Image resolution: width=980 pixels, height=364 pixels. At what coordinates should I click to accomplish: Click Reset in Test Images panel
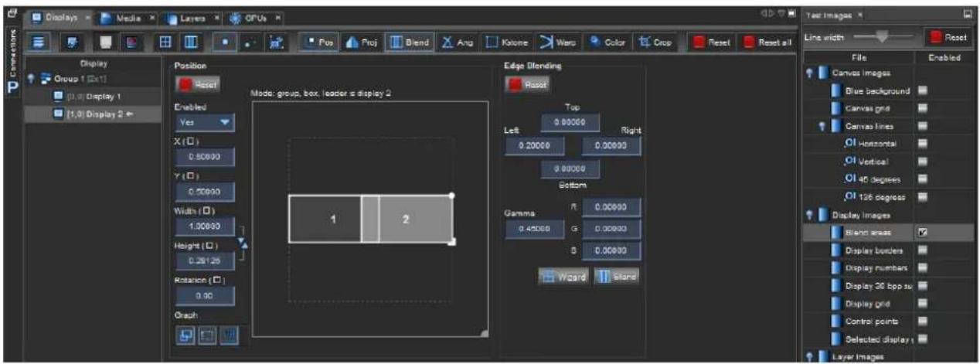(x=949, y=37)
